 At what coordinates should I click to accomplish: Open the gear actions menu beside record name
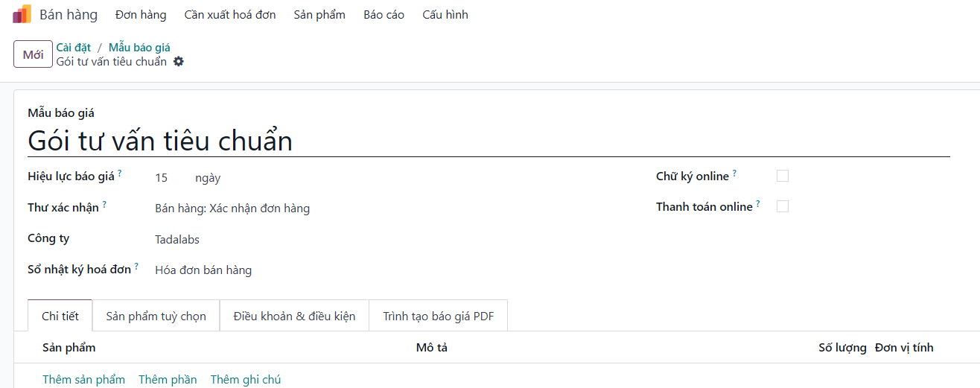coord(179,62)
